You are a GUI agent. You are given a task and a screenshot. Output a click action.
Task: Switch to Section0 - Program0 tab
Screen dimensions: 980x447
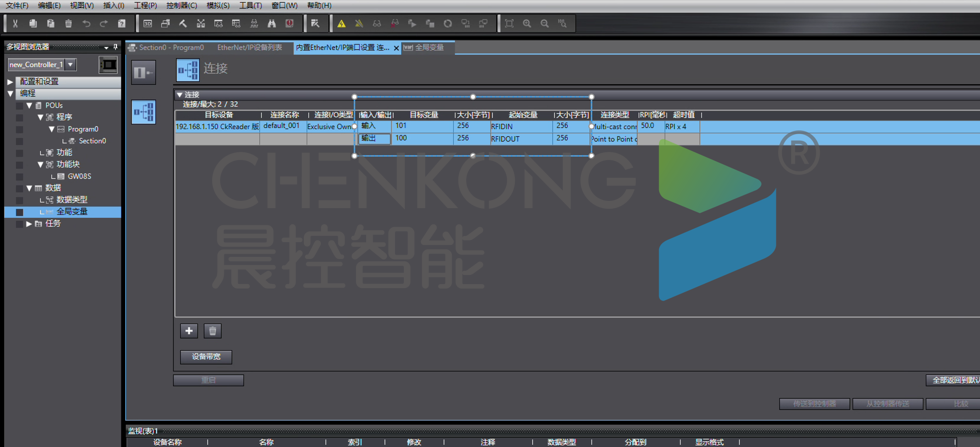[171, 48]
